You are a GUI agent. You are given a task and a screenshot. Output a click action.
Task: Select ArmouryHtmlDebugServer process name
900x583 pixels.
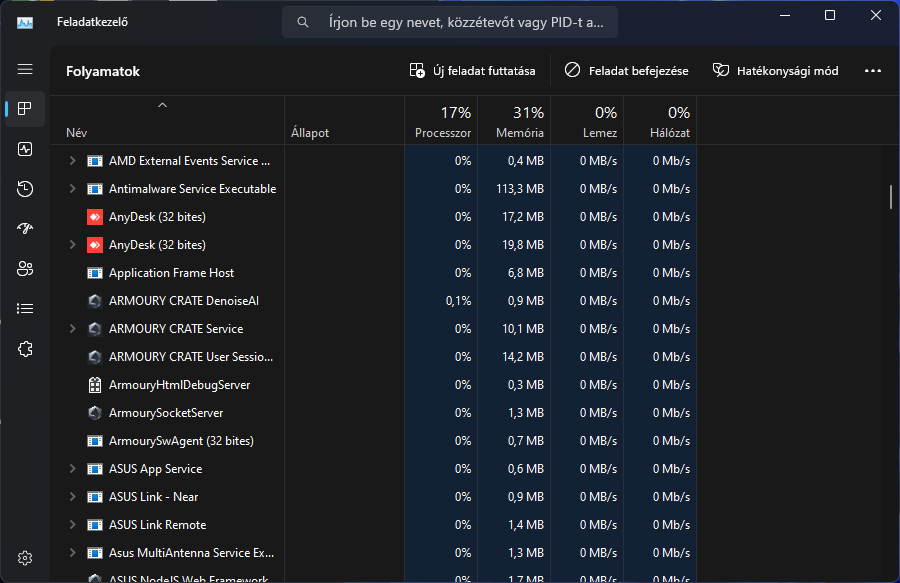click(179, 385)
